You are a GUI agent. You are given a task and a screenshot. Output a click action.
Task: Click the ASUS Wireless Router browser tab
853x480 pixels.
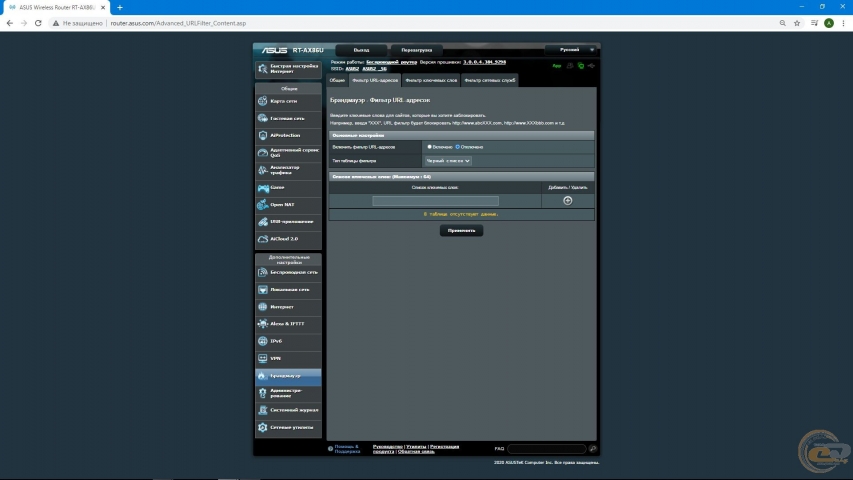click(56, 8)
